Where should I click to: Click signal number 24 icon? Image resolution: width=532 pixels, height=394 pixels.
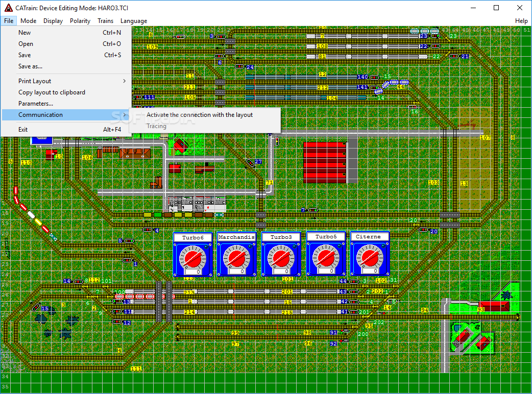point(239,66)
